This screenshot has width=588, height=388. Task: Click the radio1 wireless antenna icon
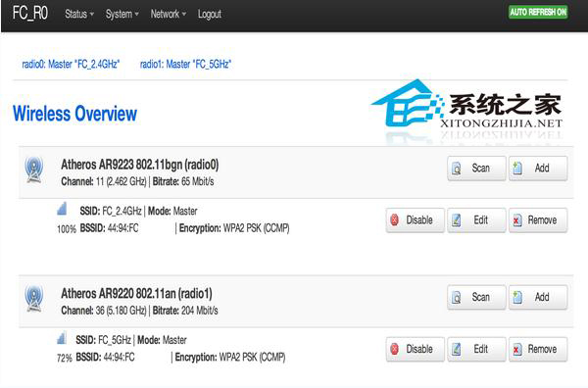coord(33,299)
